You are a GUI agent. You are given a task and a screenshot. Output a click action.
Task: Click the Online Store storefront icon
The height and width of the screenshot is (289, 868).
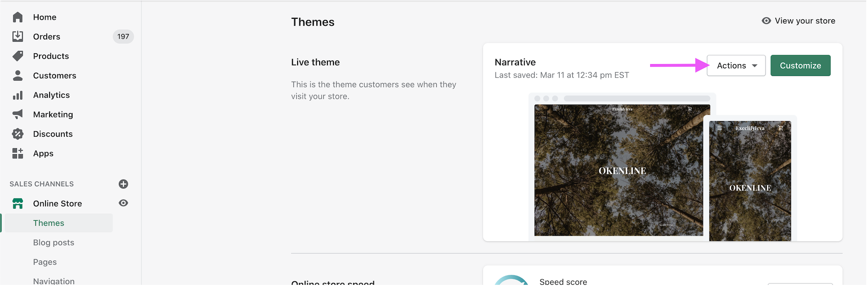[17, 203]
